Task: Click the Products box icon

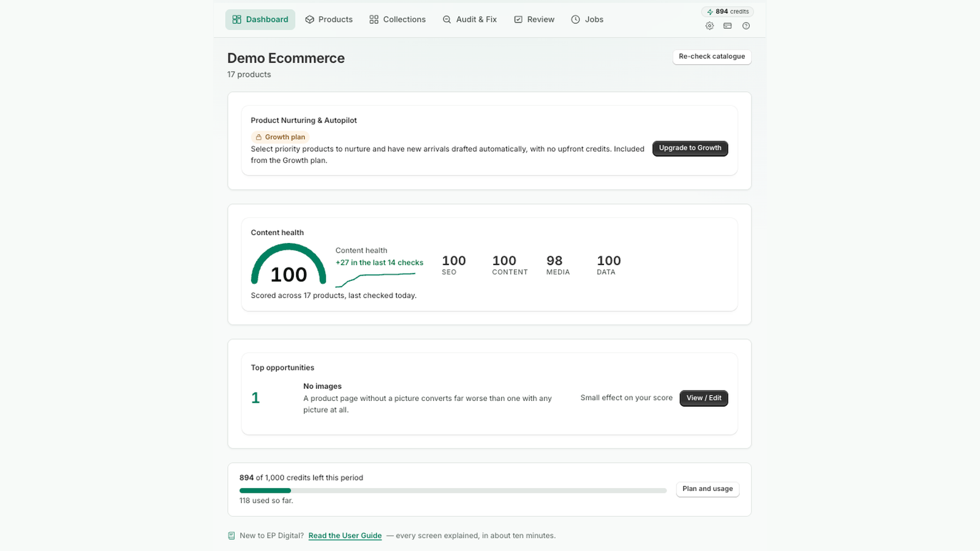Action: [x=310, y=20]
